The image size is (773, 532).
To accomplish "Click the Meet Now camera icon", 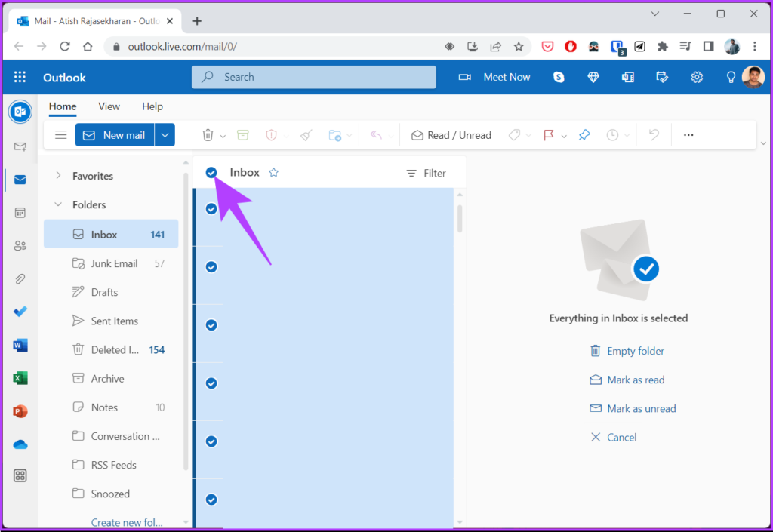I will coord(464,77).
